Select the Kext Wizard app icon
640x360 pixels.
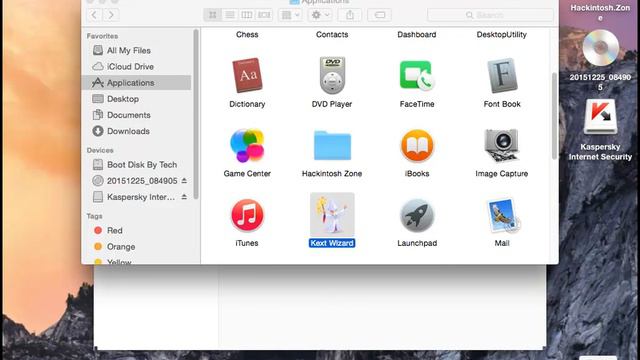point(332,215)
